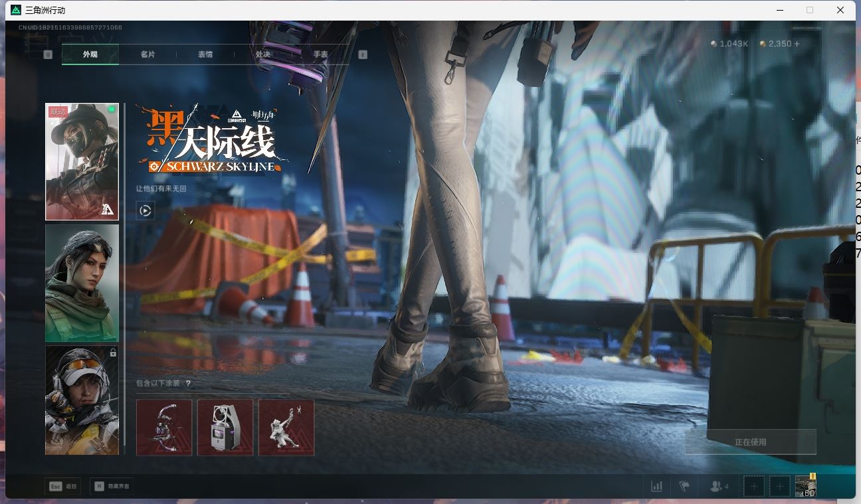861x504 pixels.
Task: Select the 表情 tab
Action: tap(205, 54)
